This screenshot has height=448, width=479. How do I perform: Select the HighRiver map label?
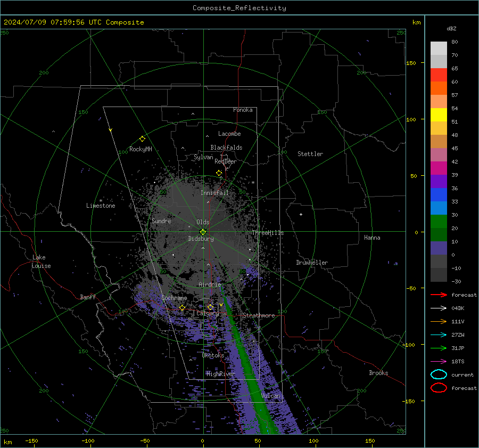[x=221, y=374]
